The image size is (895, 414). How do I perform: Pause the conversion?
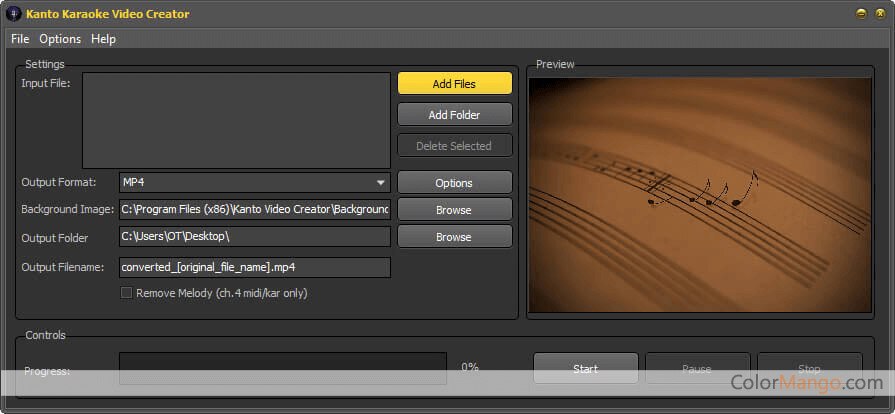click(698, 368)
